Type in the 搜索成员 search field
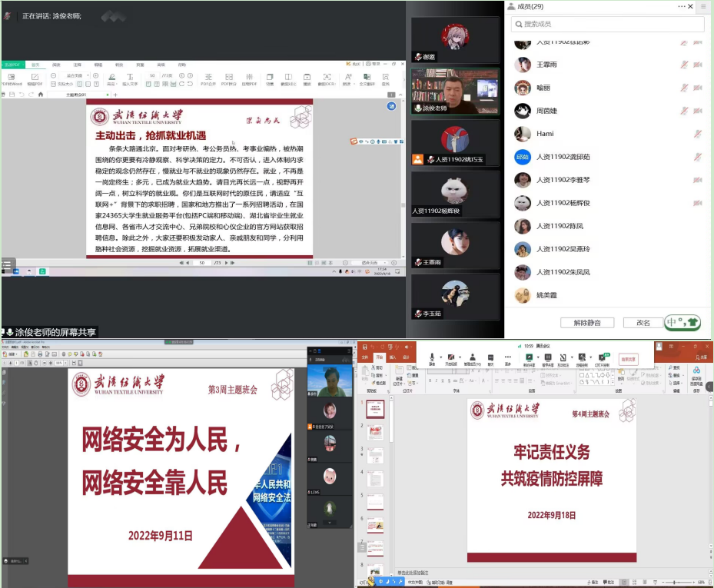The width and height of the screenshot is (714, 588). click(x=607, y=25)
